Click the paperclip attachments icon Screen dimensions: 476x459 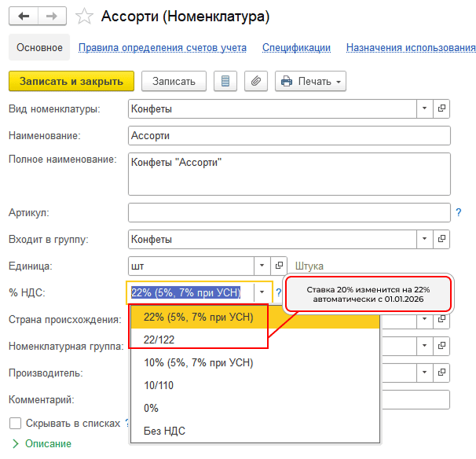coord(254,81)
